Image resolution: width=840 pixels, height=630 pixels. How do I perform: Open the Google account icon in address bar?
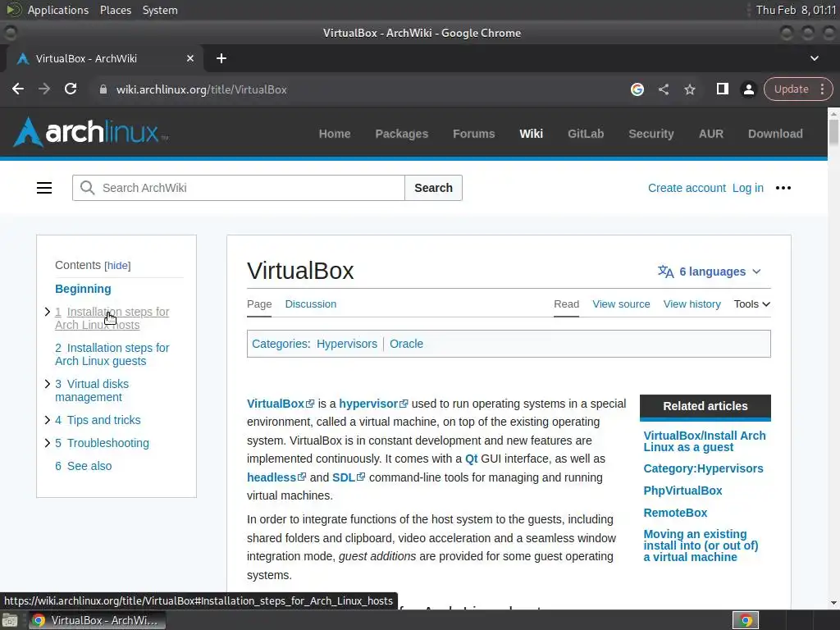[637, 89]
